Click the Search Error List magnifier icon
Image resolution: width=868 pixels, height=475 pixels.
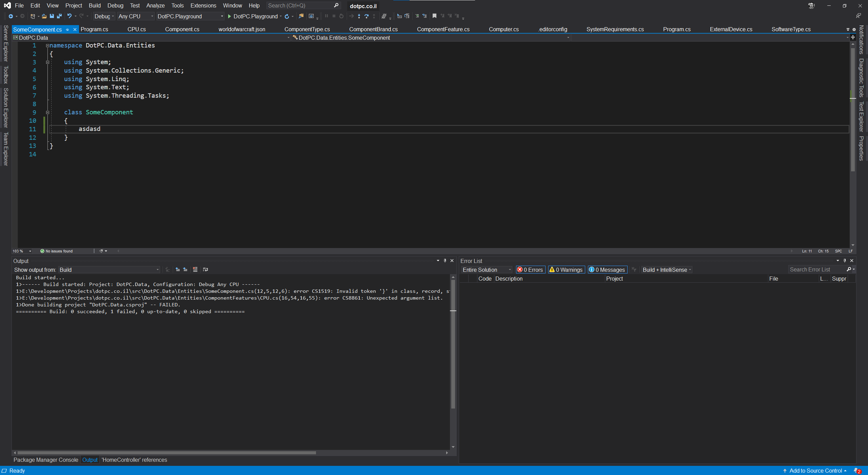[849, 269]
